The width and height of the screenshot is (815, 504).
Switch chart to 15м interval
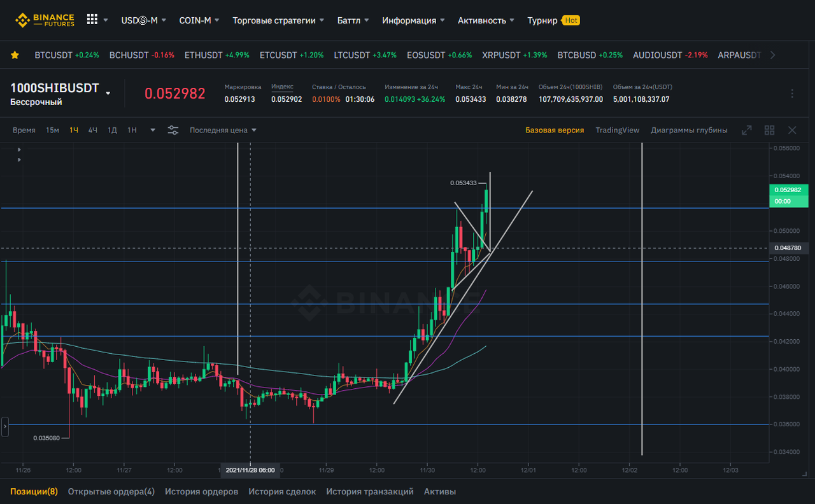coord(52,130)
